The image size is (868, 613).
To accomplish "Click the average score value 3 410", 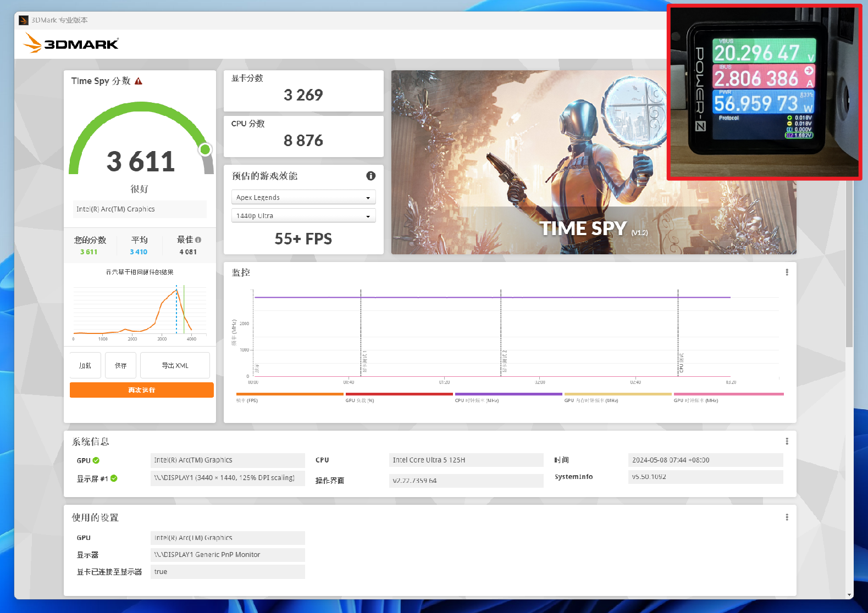I will coord(139,252).
